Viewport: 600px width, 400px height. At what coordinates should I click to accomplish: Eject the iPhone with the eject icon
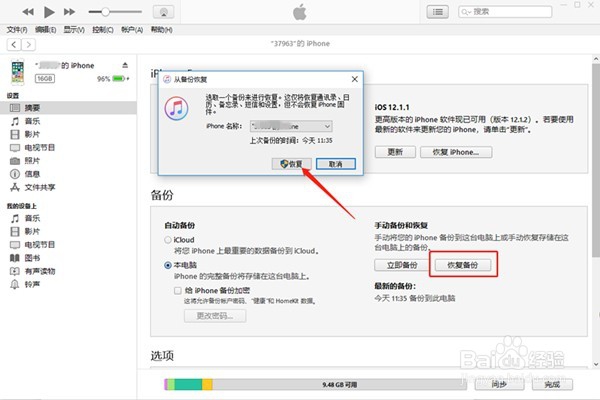tap(125, 65)
